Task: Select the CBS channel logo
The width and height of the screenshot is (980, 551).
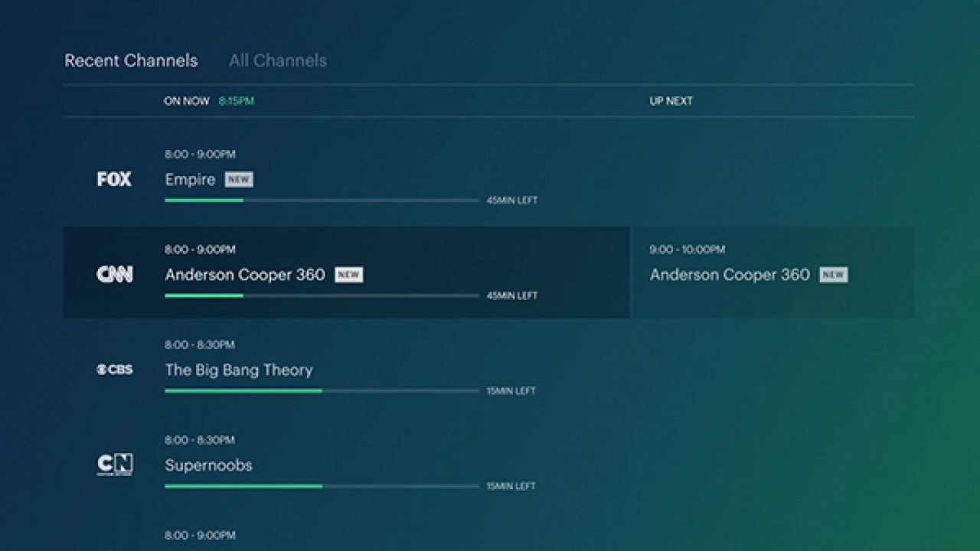Action: [x=115, y=370]
